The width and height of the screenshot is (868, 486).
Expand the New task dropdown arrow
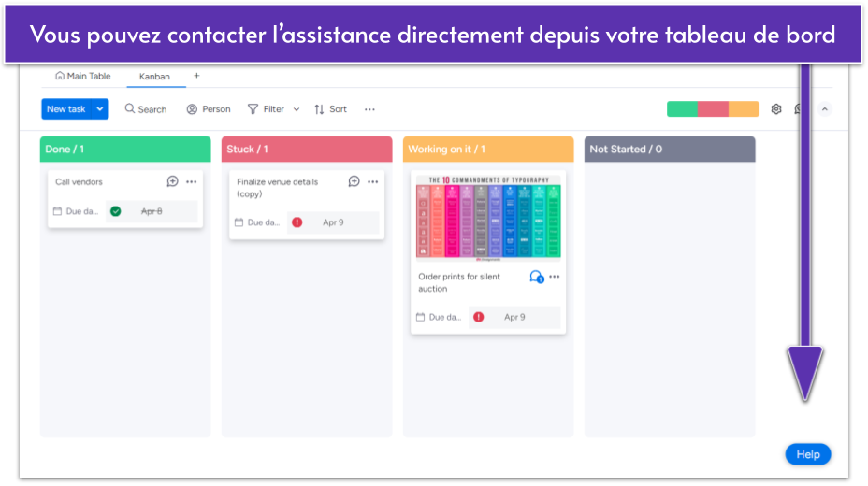point(100,109)
